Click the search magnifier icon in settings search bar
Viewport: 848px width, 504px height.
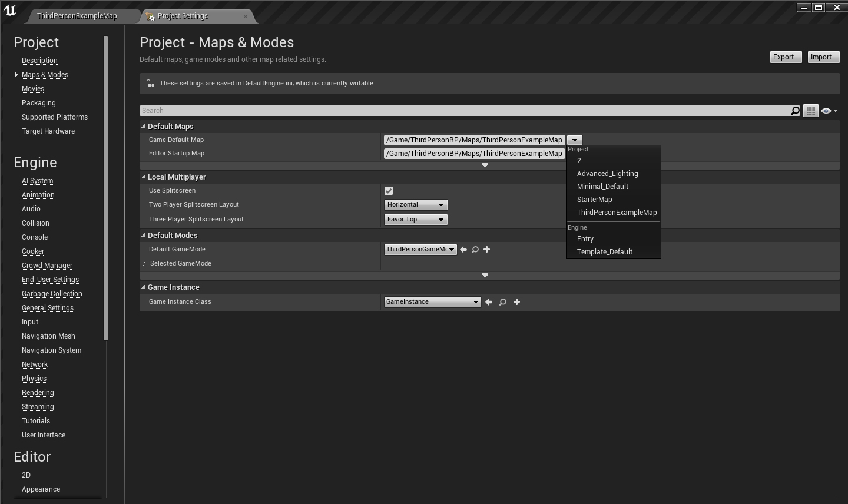pos(795,111)
